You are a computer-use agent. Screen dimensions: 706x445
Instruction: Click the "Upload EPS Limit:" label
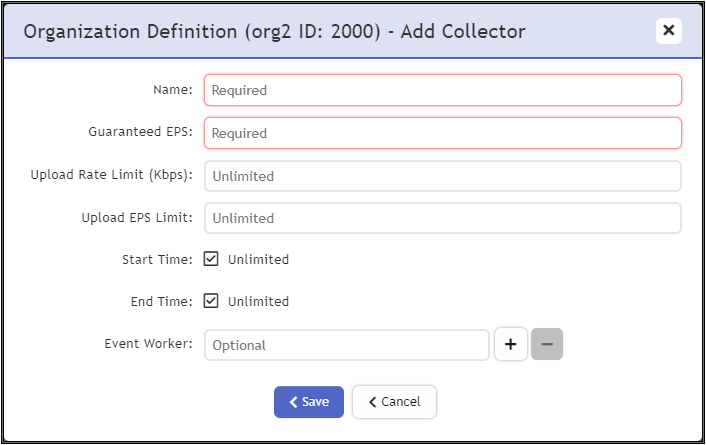tap(137, 217)
